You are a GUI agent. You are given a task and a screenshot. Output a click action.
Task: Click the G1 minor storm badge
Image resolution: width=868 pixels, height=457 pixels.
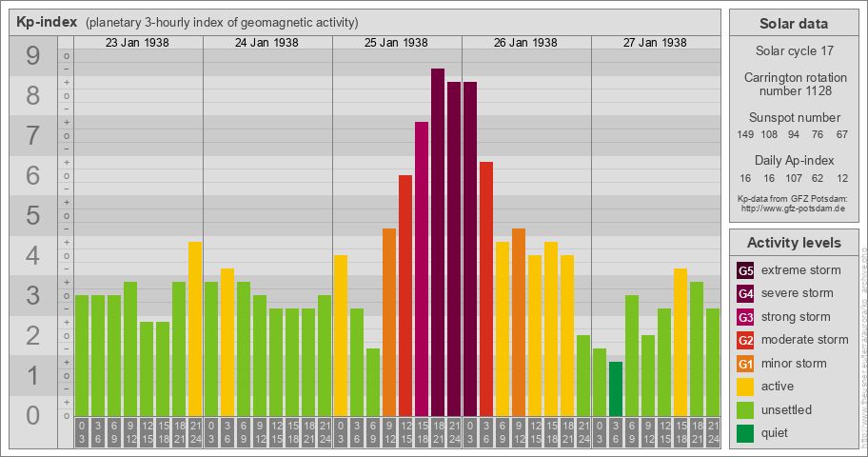pyautogui.click(x=745, y=364)
